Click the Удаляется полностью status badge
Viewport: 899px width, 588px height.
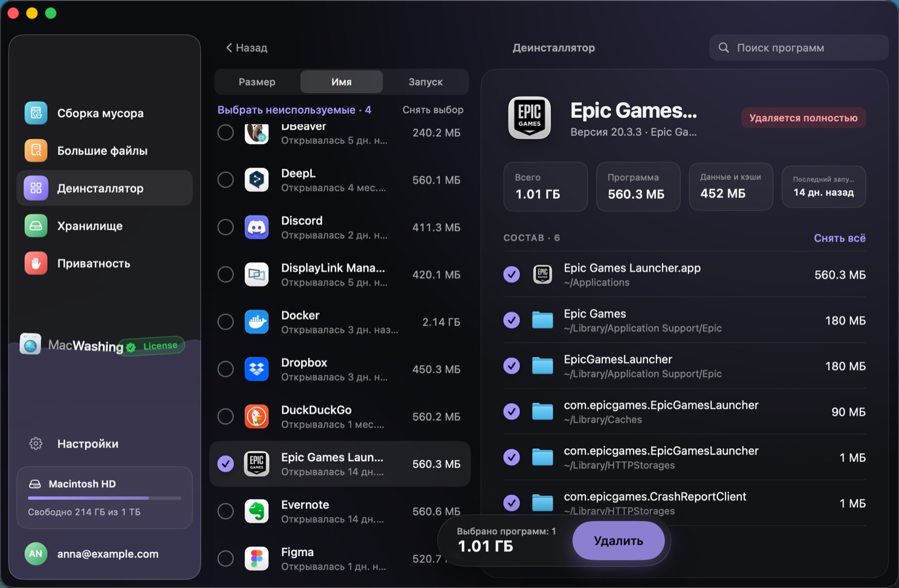803,118
